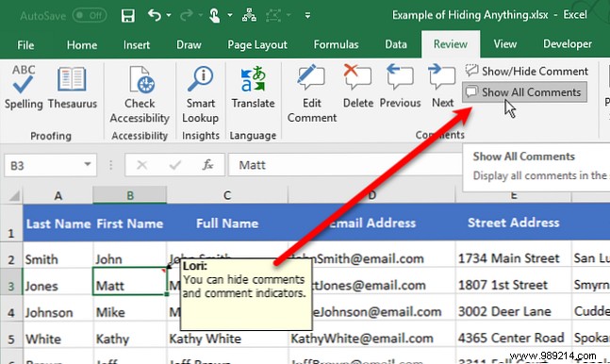The height and width of the screenshot is (364, 610).
Task: Cancel formula bar entry with X
Action: [142, 165]
